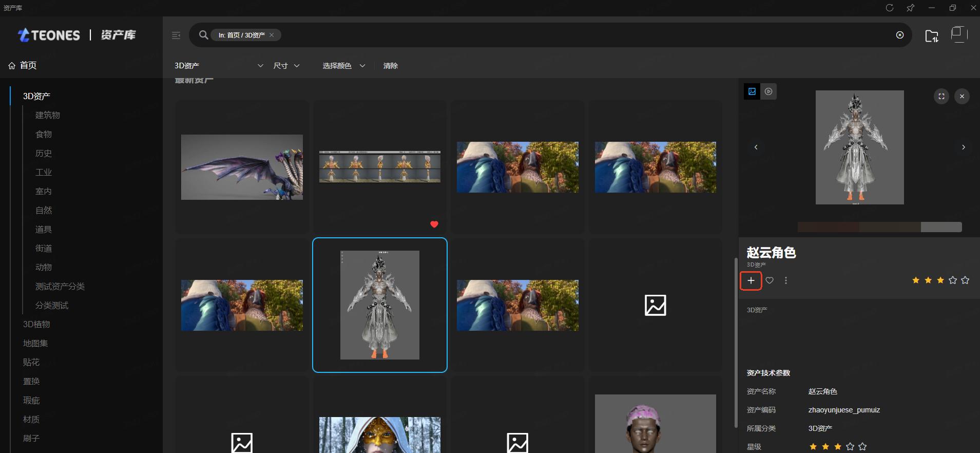Switch to image preview mode
Screen dimensions: 980x453
[x=752, y=91]
